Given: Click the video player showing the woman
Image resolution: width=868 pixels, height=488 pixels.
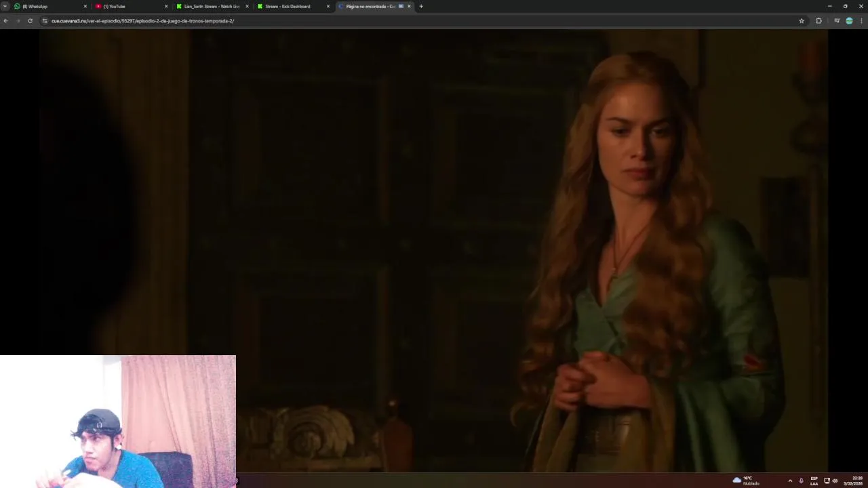Looking at the screenshot, I should (433, 250).
